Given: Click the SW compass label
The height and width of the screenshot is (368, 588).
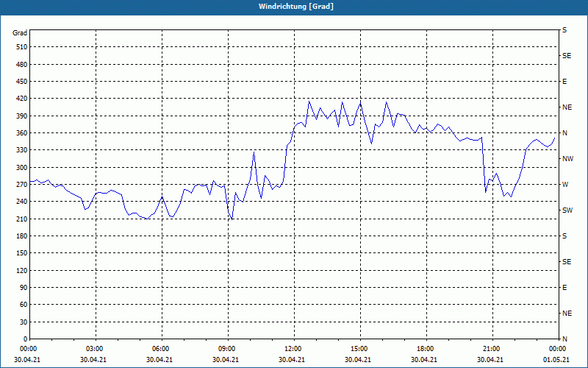Looking at the screenshot, I should click(x=567, y=210).
